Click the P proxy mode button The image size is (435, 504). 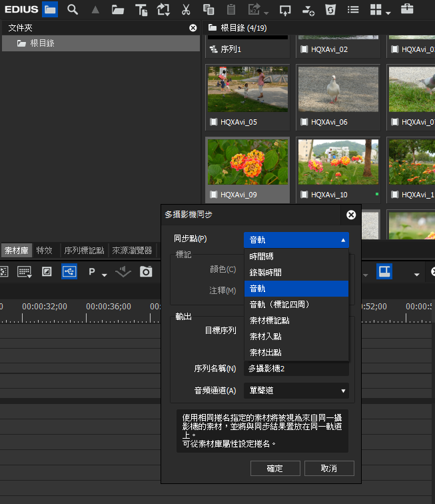coord(92,272)
